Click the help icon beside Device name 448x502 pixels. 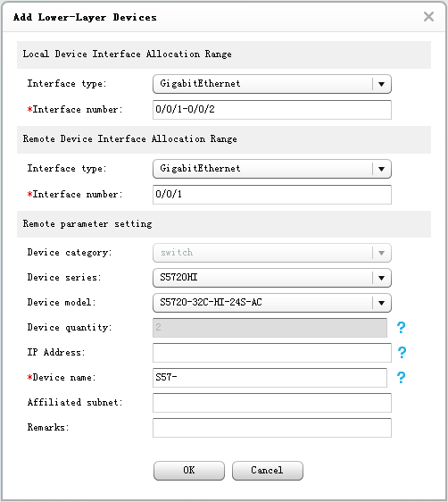pos(401,378)
